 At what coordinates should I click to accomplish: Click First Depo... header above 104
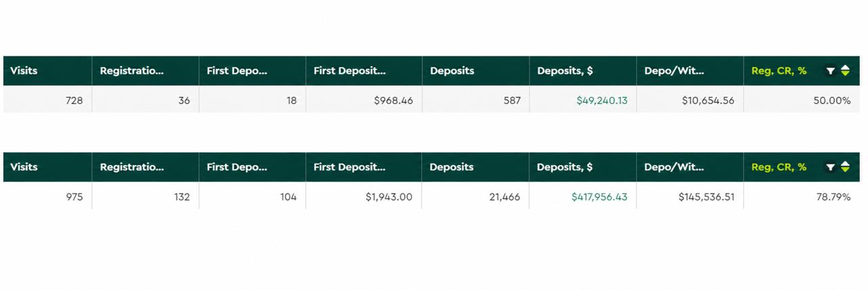237,167
